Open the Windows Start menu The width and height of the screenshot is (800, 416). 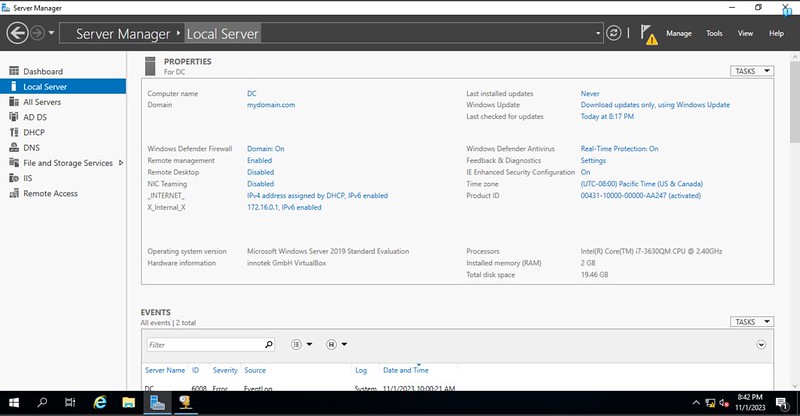tap(14, 403)
